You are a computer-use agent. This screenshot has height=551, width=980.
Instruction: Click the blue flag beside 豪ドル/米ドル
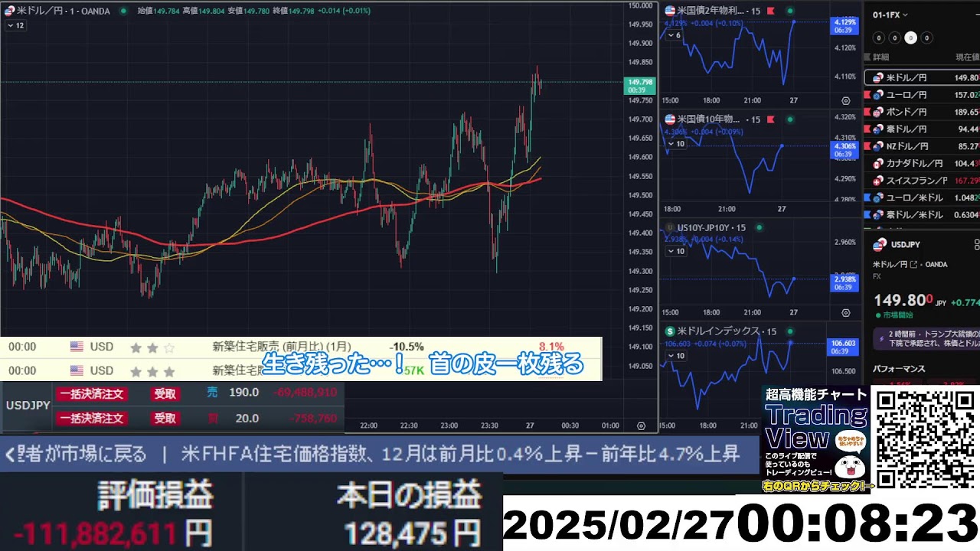(867, 214)
